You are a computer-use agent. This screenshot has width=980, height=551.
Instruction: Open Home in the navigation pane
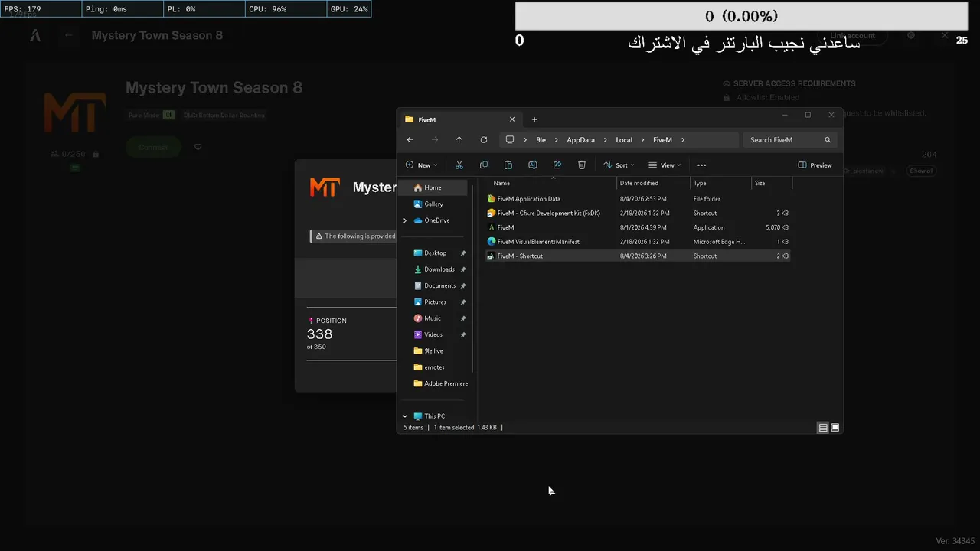click(434, 187)
